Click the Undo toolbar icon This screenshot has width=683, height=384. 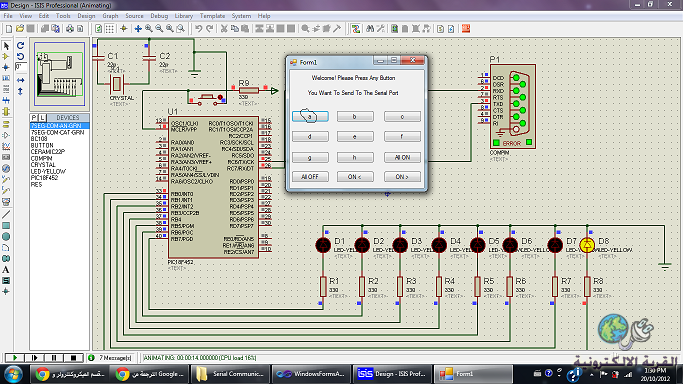point(199,29)
